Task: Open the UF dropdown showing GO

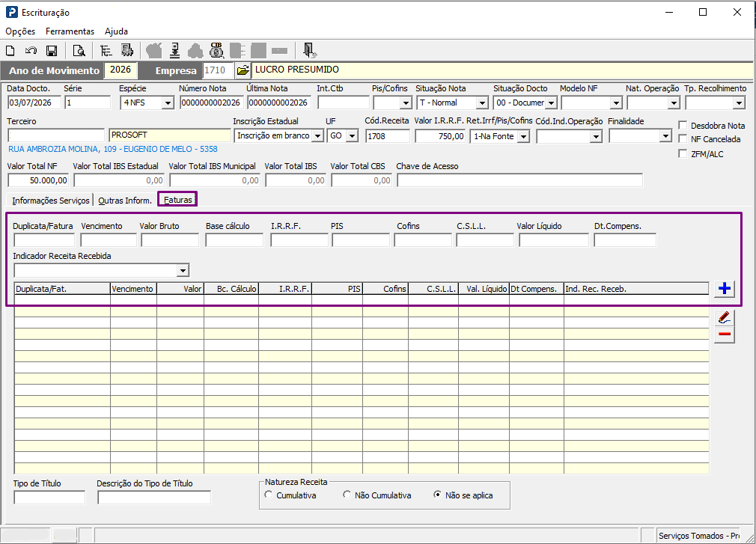Action: [x=353, y=136]
